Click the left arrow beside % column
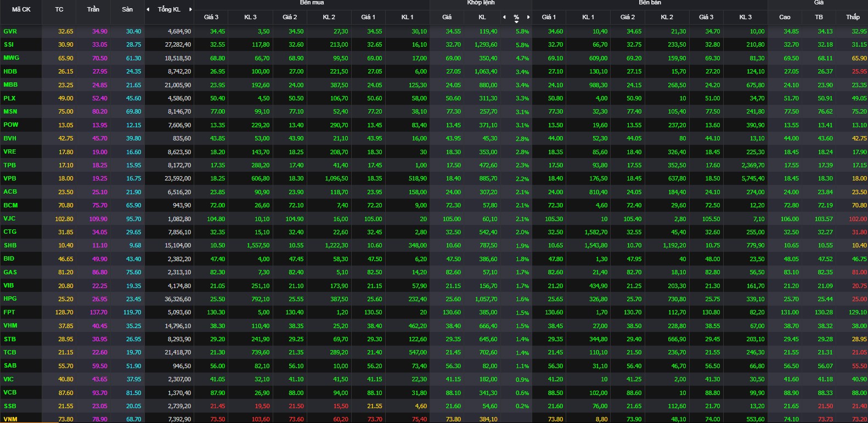This screenshot has width=868, height=423. [504, 17]
